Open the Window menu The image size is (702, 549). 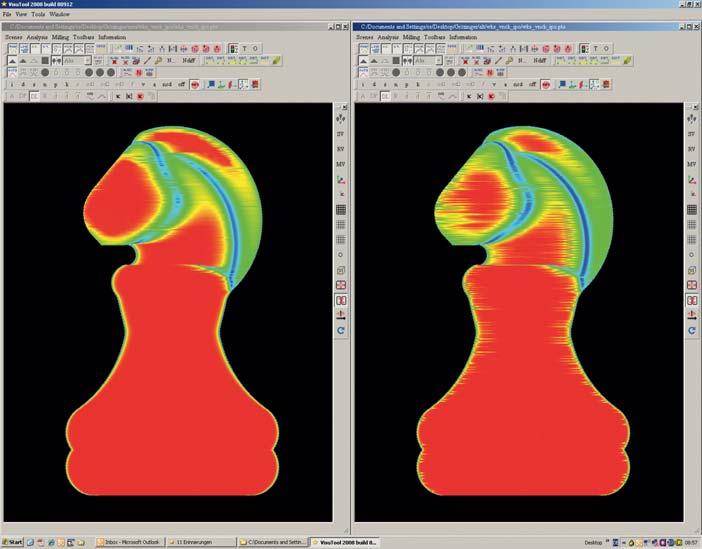[x=60, y=14]
